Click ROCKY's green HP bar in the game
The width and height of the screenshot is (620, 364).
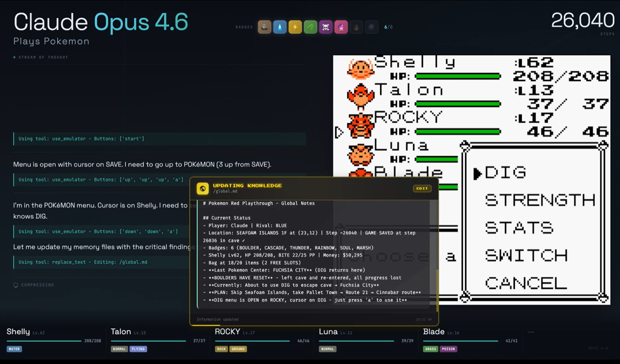[458, 132]
